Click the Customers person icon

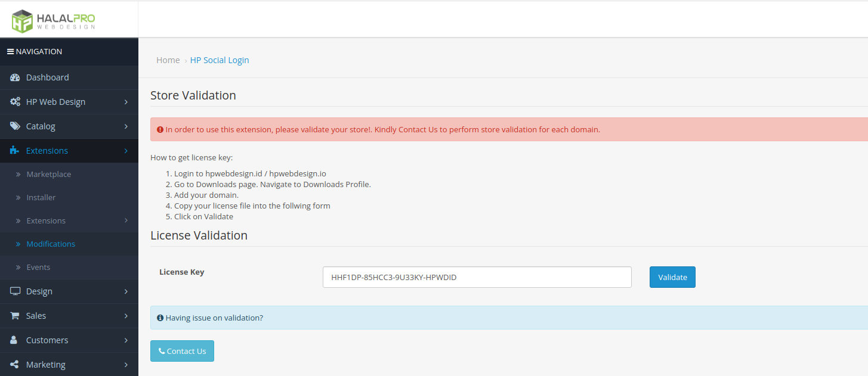15,340
